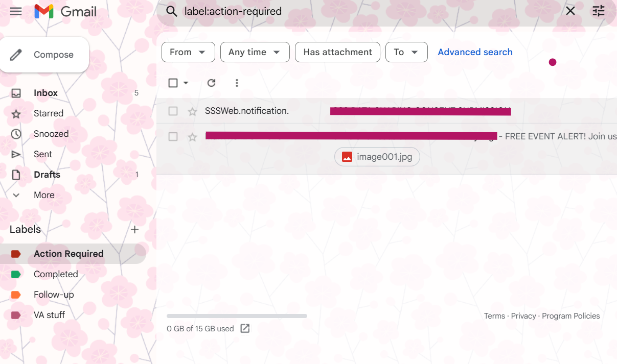
Task: Open the image001.jpg attachment chip
Action: point(377,157)
